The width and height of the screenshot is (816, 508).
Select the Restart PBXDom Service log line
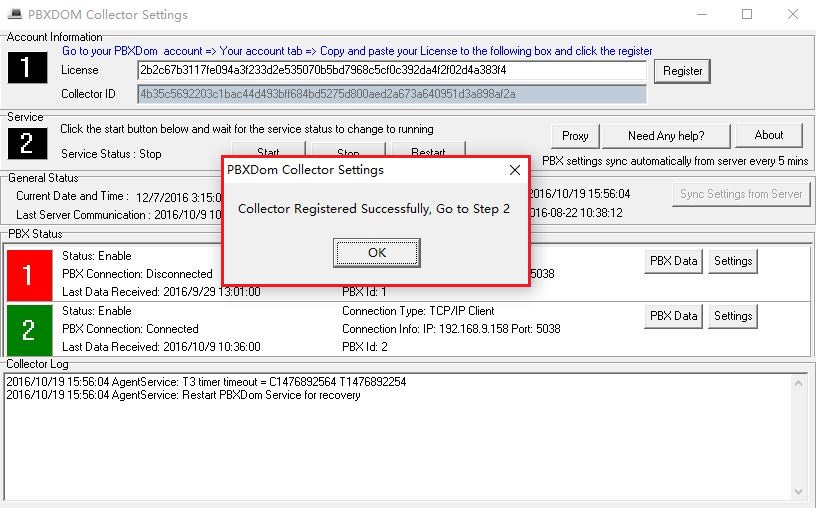pyautogui.click(x=183, y=395)
